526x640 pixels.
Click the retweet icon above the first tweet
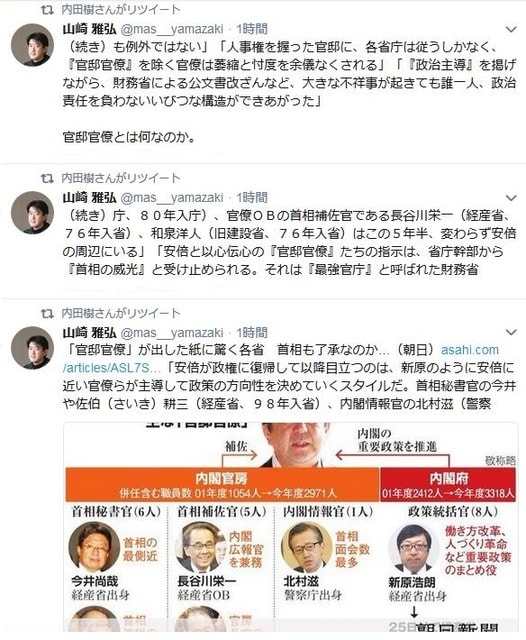[47, 10]
